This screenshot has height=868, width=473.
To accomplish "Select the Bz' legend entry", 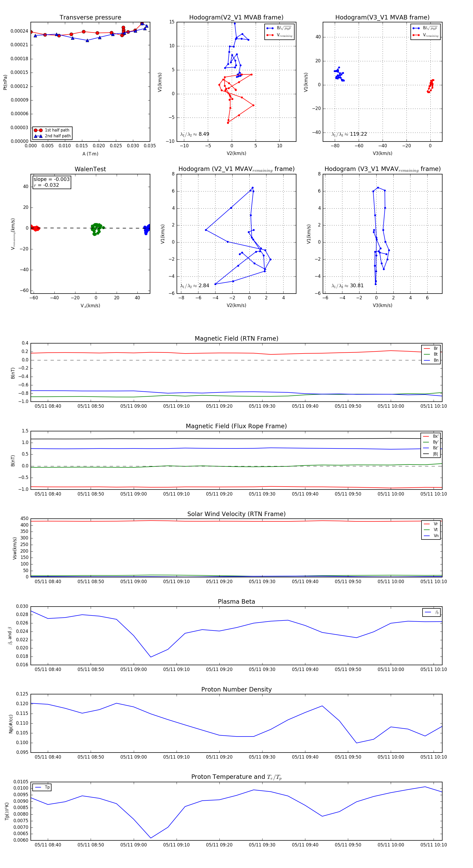I will coord(431,448).
